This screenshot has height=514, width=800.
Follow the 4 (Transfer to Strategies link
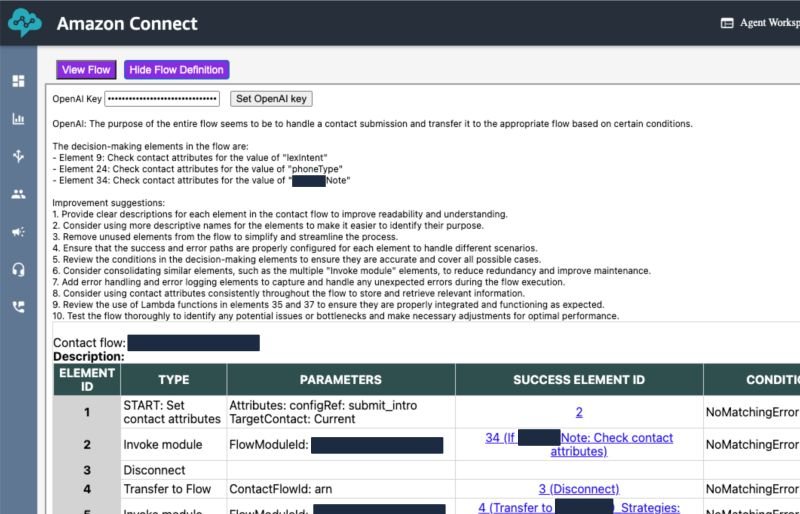click(579, 508)
